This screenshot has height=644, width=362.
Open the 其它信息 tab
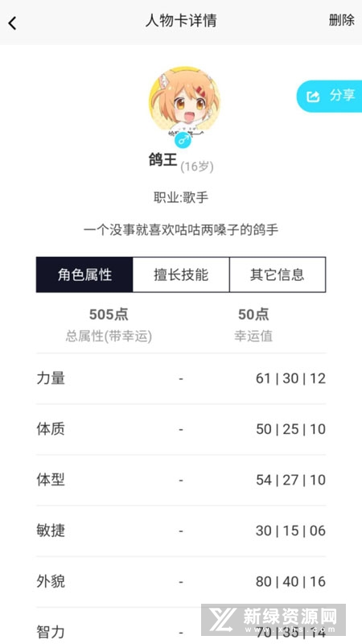coord(278,275)
